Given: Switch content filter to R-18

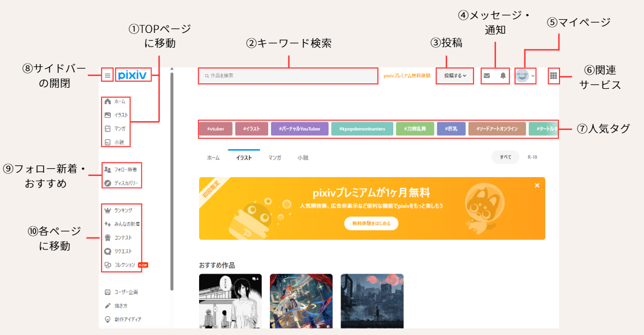Looking at the screenshot, I should (x=532, y=157).
